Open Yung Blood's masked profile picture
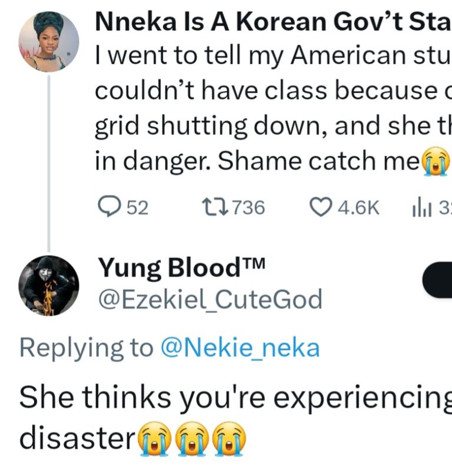 point(49,286)
